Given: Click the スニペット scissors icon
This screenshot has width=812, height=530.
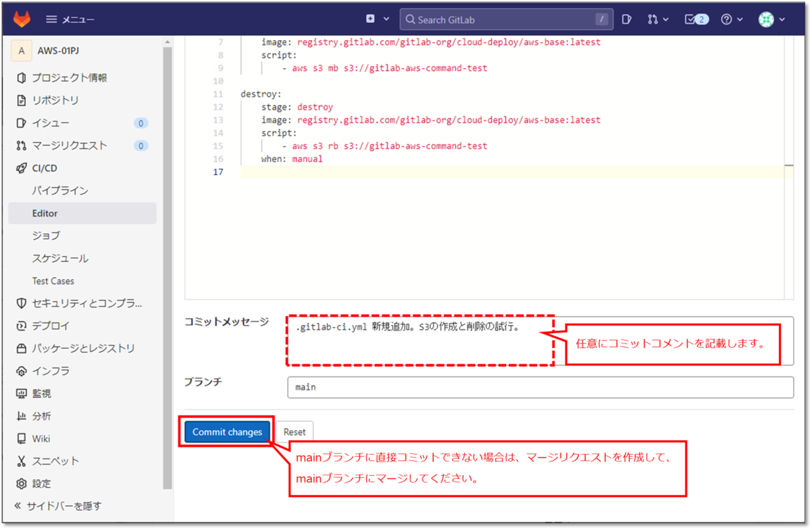Looking at the screenshot, I should (21, 461).
